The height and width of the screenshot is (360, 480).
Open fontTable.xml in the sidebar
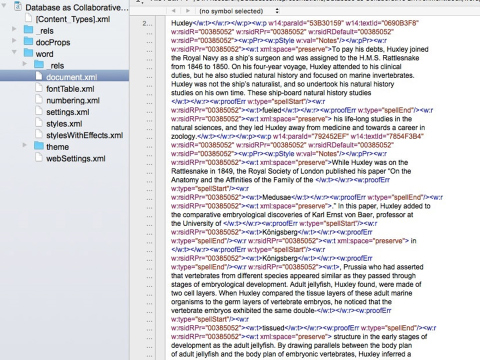70,89
